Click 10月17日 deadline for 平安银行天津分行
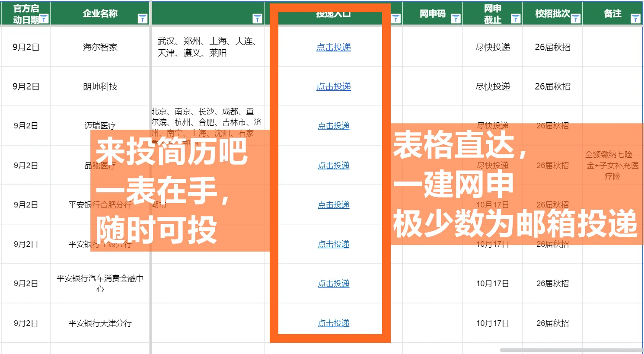This screenshot has width=644, height=354. tap(493, 323)
